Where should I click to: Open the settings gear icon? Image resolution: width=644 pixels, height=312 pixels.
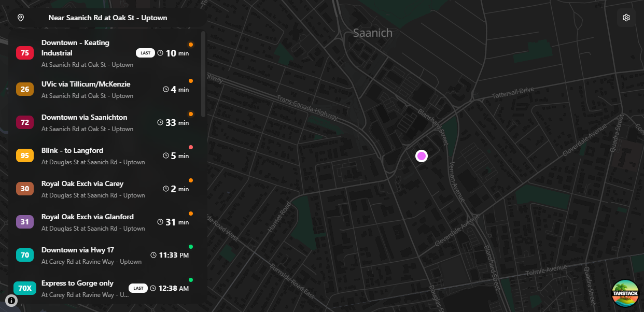(x=626, y=18)
